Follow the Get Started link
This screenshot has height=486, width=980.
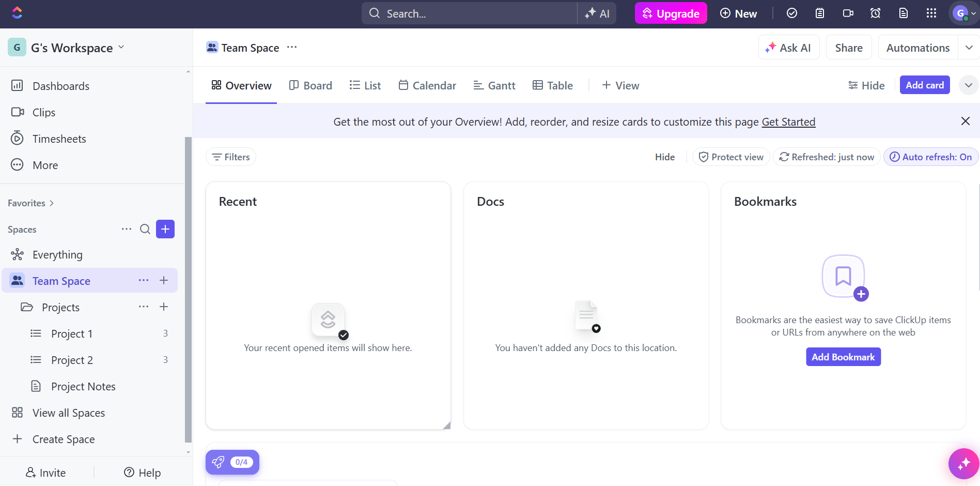[788, 121]
